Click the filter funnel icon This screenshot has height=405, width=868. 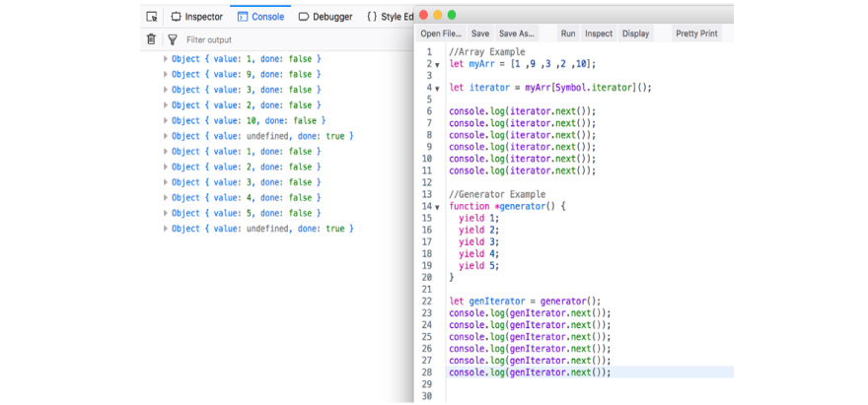(173, 39)
